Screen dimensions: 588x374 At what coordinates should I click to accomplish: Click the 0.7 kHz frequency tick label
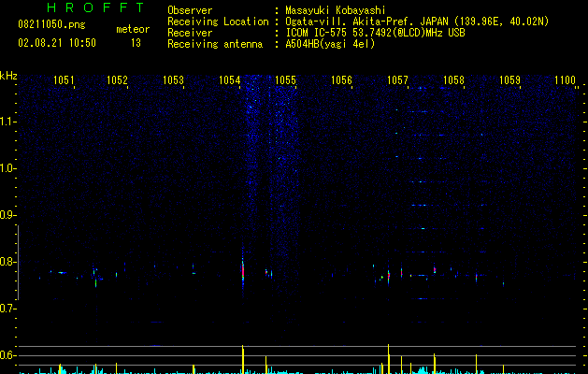7,309
